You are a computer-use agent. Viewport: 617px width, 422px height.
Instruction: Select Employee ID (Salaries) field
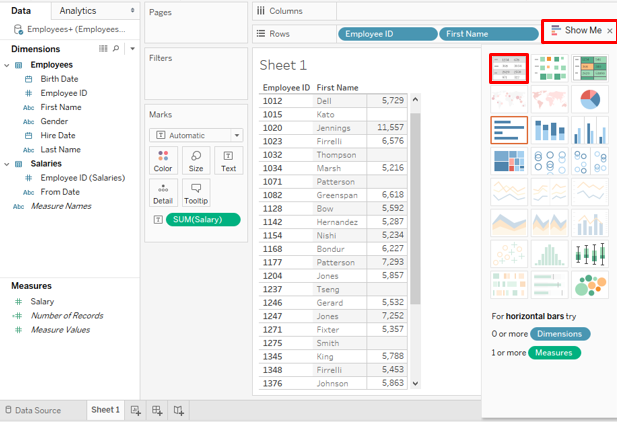pos(82,178)
